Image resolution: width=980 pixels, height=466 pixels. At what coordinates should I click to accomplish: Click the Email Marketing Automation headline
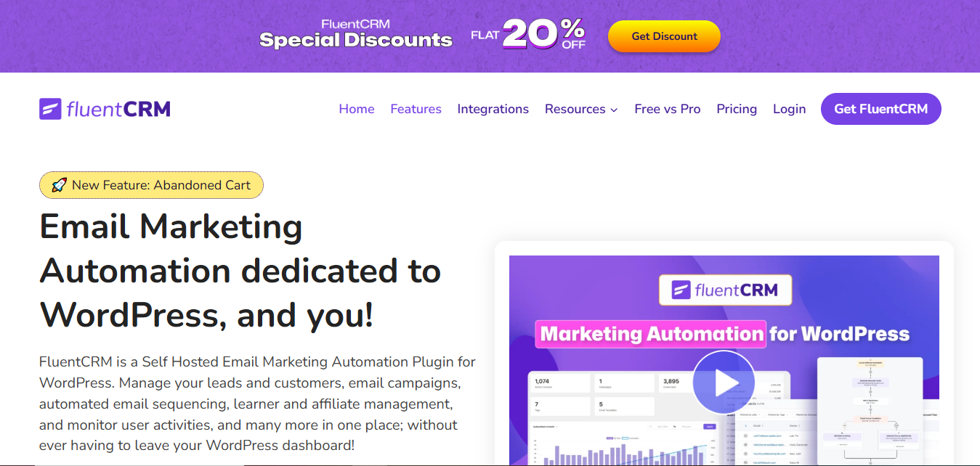point(240,271)
